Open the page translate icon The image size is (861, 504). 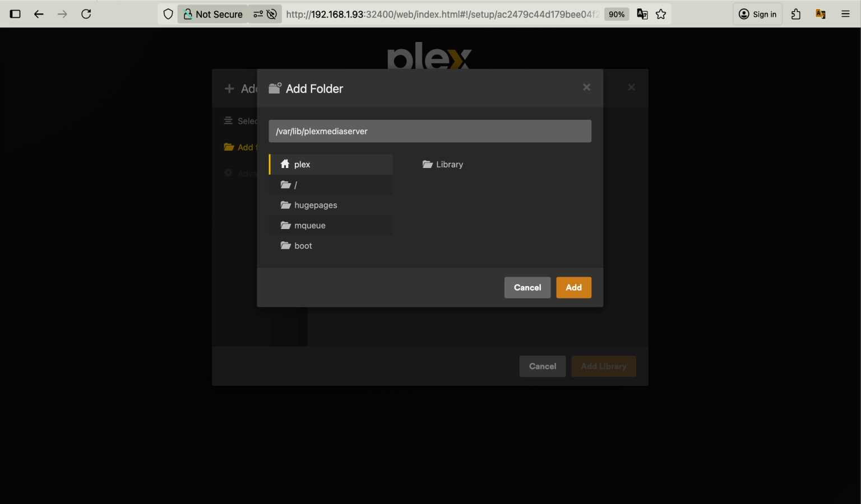642,14
